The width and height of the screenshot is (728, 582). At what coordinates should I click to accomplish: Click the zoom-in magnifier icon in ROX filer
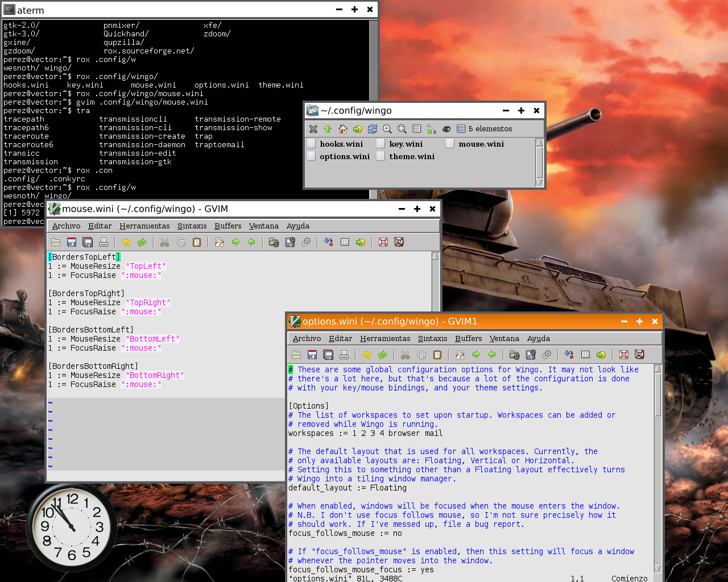(x=387, y=129)
